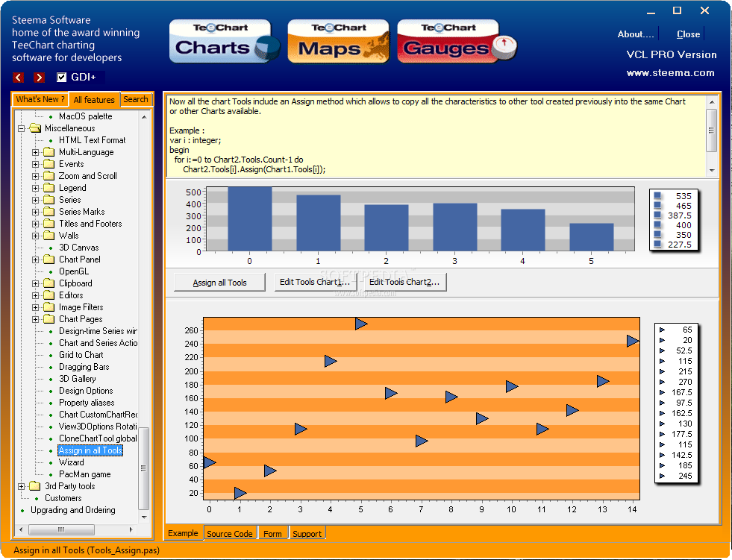
Task: Click the bar at index 5 in upper chart
Action: [592, 237]
